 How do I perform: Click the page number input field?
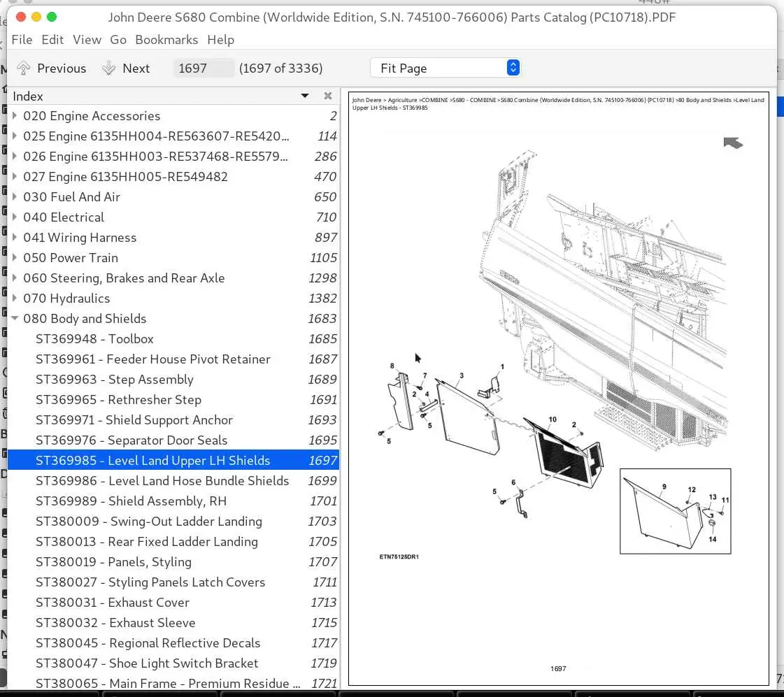click(203, 68)
